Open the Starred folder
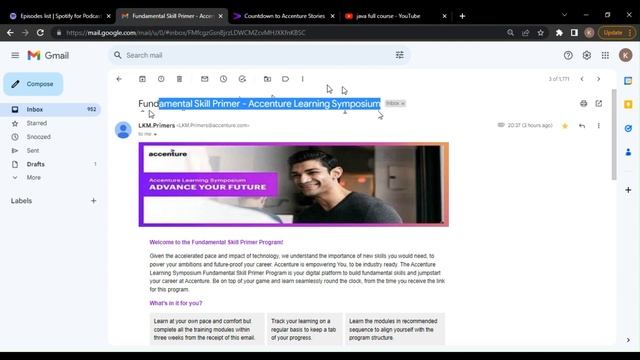 click(x=36, y=123)
